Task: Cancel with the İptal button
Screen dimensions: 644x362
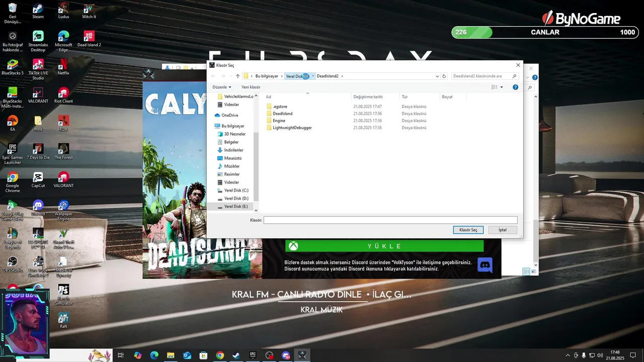Action: pyautogui.click(x=502, y=230)
